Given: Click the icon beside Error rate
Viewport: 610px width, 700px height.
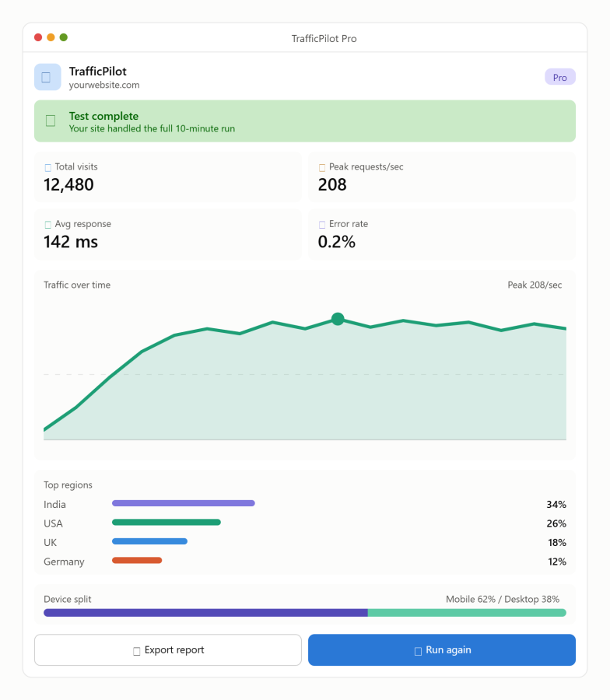Looking at the screenshot, I should coord(322,225).
